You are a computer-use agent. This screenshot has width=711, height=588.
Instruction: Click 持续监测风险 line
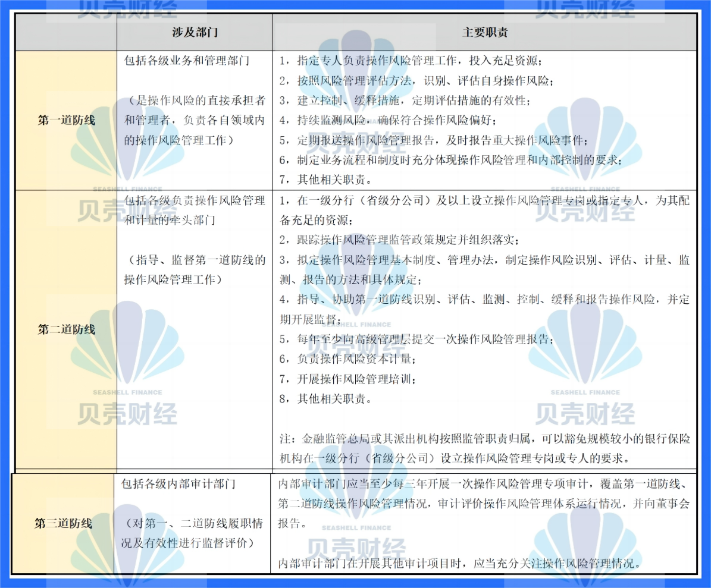point(388,120)
